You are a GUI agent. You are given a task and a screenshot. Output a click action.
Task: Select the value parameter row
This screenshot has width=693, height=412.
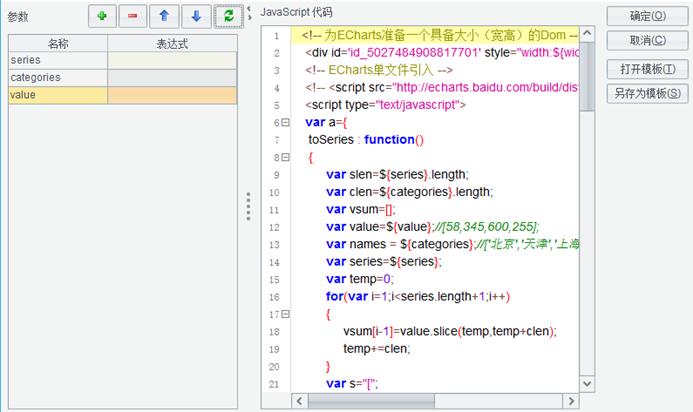pyautogui.click(x=123, y=95)
